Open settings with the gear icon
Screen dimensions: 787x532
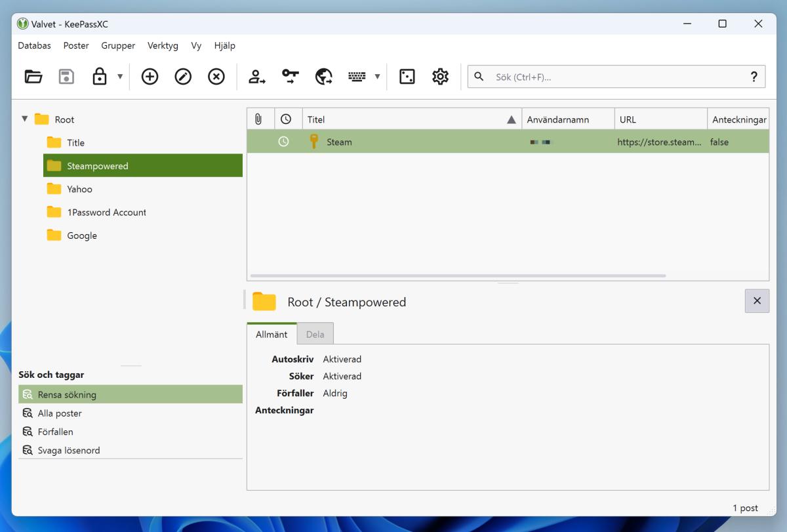(x=440, y=77)
